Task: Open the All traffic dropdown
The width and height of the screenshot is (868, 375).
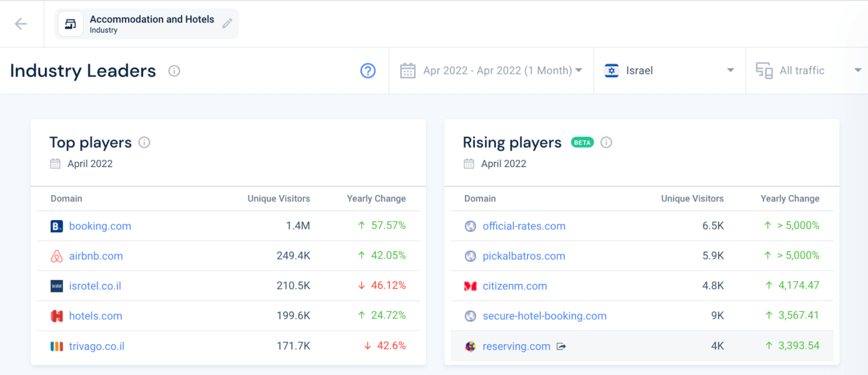Action: [x=808, y=71]
